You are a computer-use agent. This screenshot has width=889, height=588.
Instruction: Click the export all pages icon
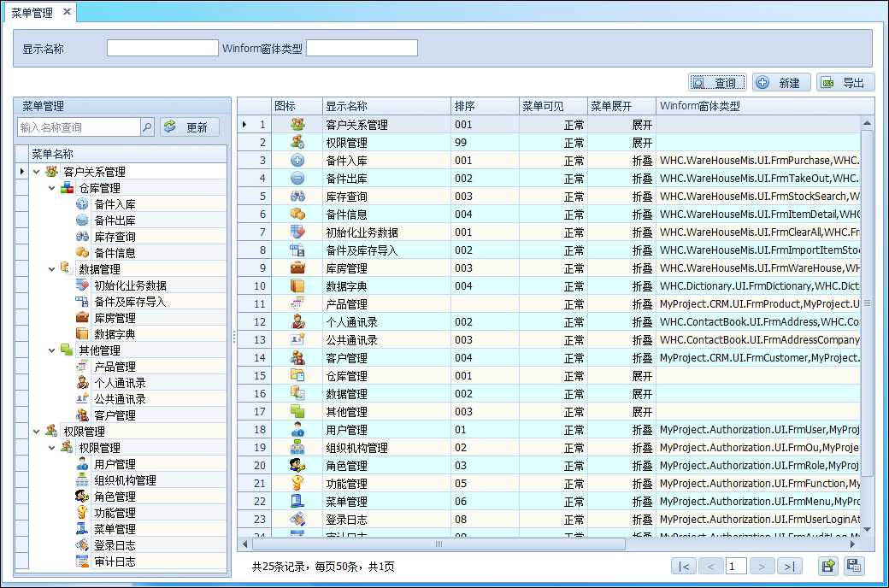pyautogui.click(x=854, y=566)
